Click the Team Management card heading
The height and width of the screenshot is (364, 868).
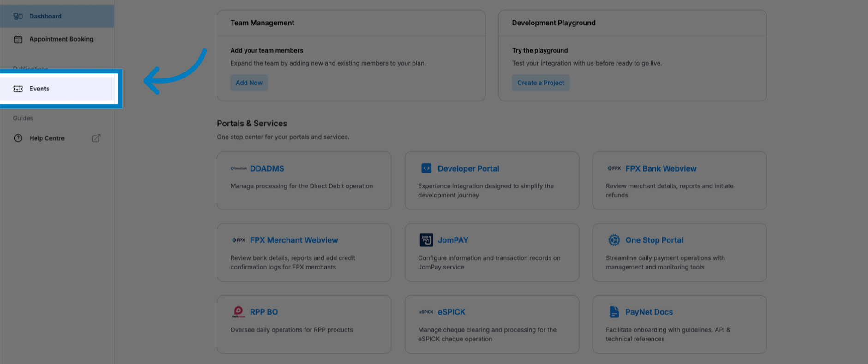(262, 23)
